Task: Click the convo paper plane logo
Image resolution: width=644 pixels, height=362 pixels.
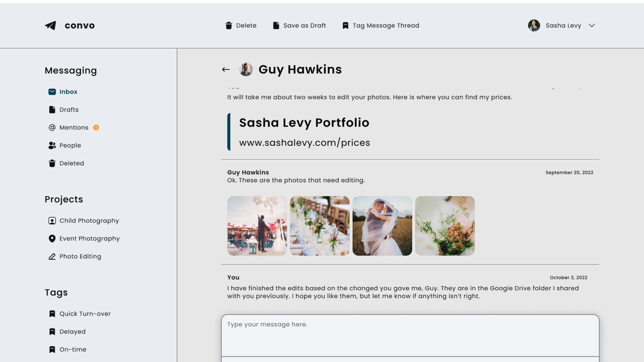Action: pos(50,25)
